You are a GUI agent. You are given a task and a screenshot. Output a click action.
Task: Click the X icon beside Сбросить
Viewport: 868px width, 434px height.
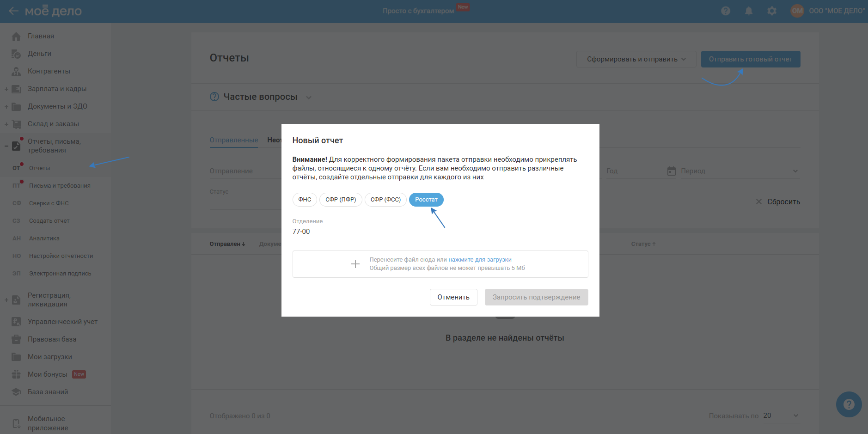759,202
